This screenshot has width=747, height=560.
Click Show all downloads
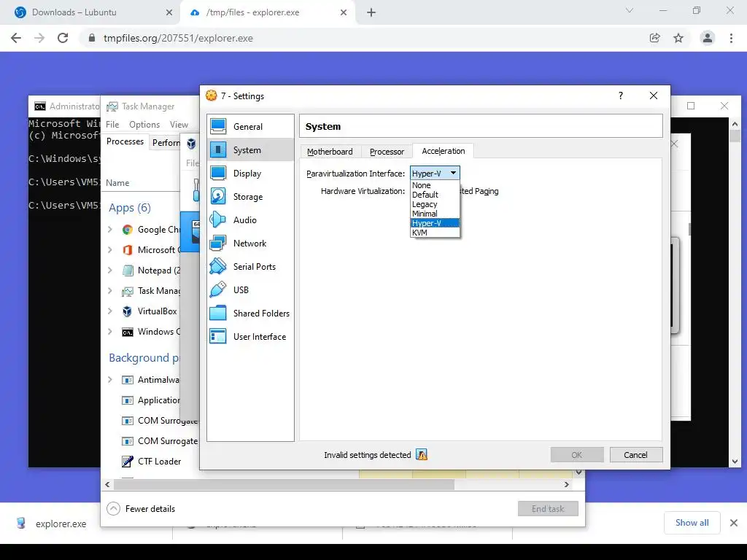[692, 523]
